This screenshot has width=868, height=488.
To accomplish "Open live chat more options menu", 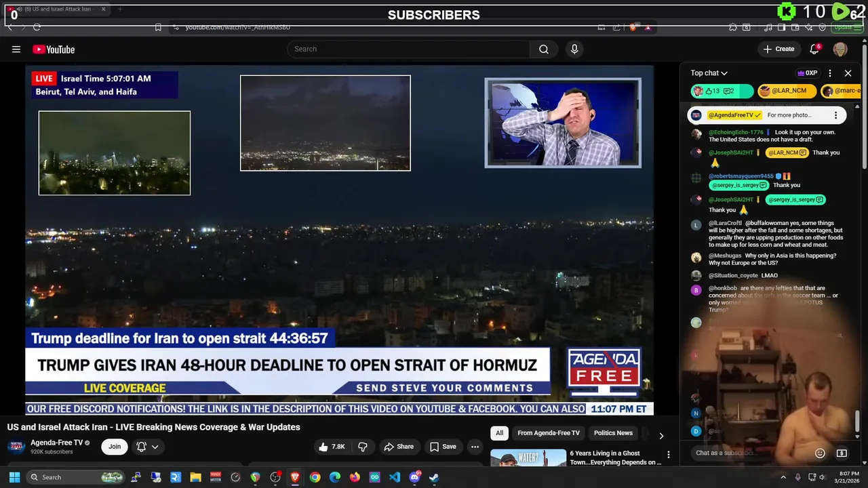I will 830,73.
